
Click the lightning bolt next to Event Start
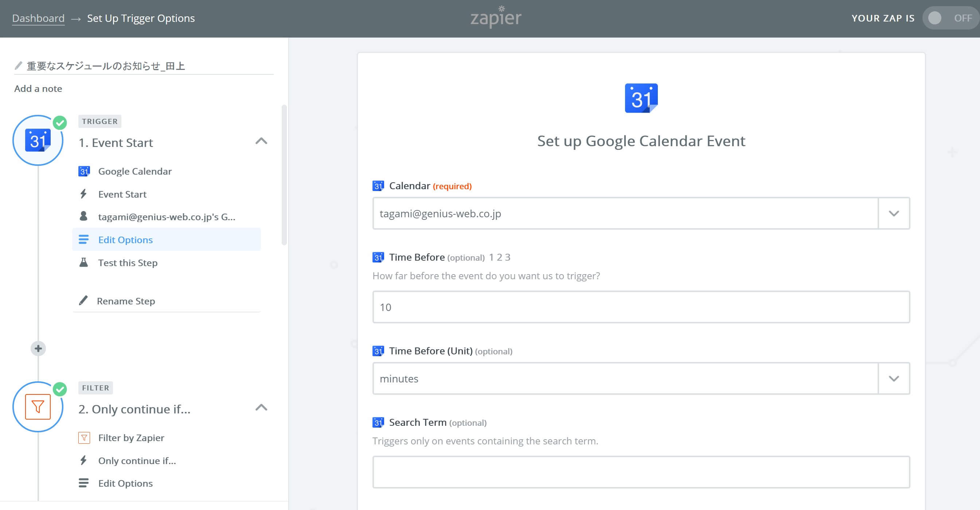(x=83, y=194)
